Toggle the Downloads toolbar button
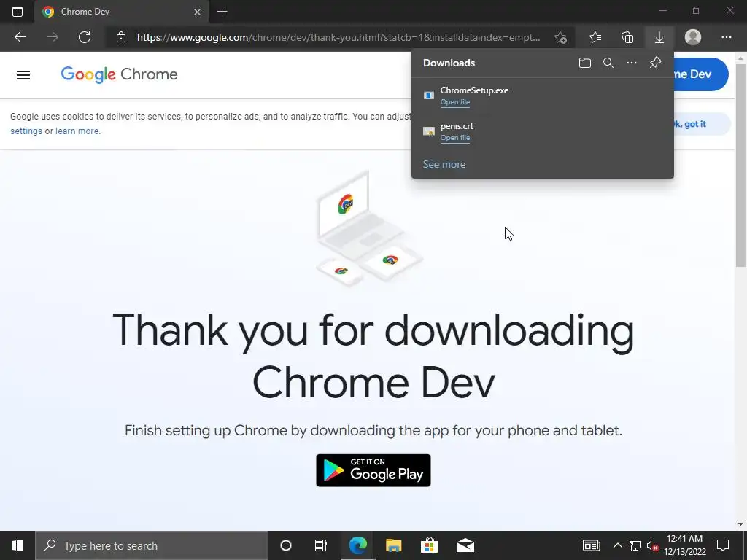The height and width of the screenshot is (560, 747). point(659,37)
